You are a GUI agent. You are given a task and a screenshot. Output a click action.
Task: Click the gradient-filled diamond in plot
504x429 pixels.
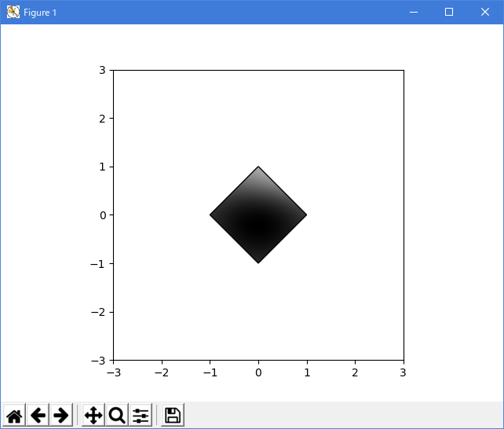pos(258,214)
